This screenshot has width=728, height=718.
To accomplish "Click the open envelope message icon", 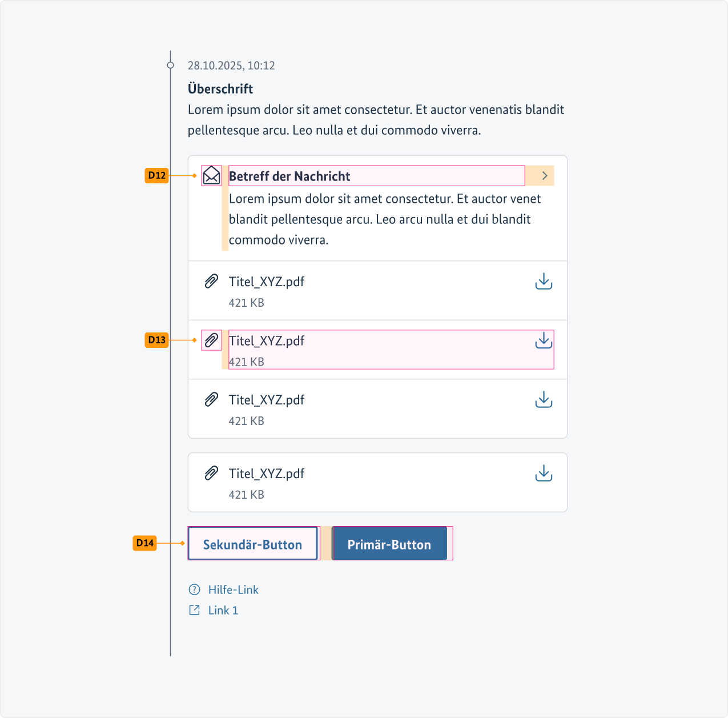I will coord(211,175).
